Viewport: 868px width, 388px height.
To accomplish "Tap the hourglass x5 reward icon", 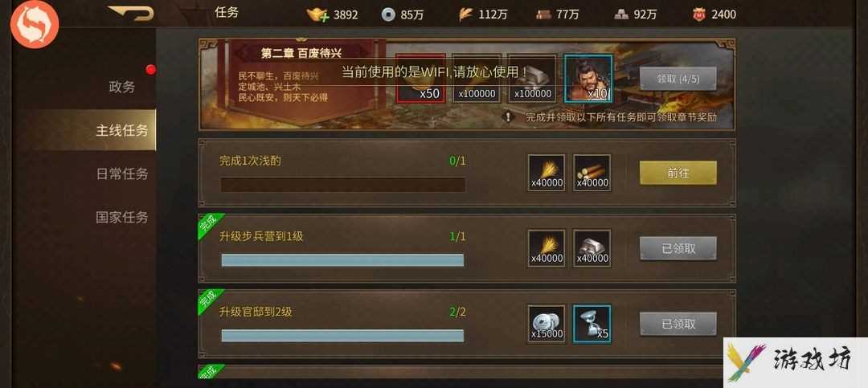I will 592,323.
